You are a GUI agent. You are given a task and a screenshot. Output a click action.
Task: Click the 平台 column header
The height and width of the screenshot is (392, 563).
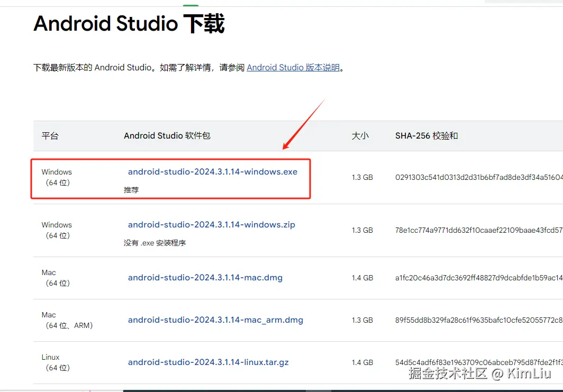pos(50,135)
